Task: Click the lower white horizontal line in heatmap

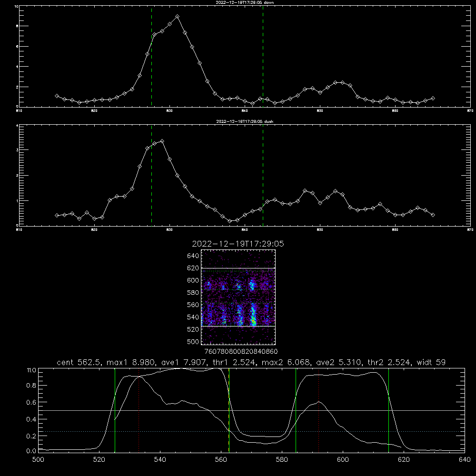Action: click(238, 326)
